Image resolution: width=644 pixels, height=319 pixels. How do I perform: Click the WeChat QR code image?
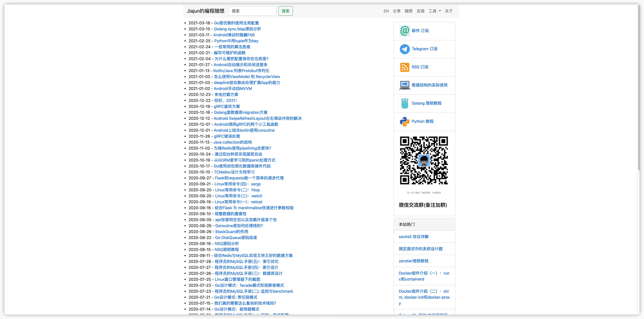pos(424,160)
